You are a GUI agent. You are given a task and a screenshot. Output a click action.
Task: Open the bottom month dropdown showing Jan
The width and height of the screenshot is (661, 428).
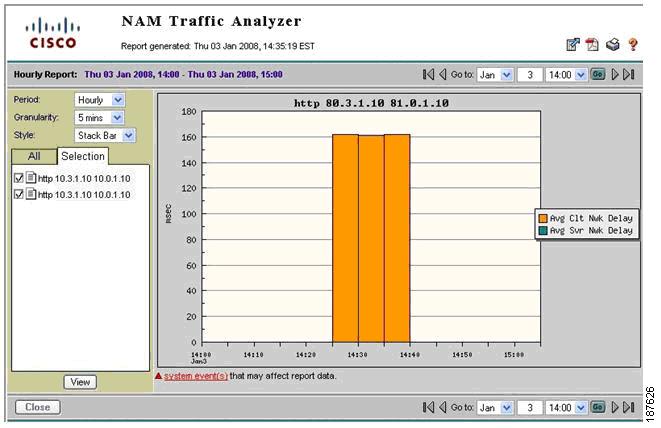pyautogui.click(x=495, y=408)
